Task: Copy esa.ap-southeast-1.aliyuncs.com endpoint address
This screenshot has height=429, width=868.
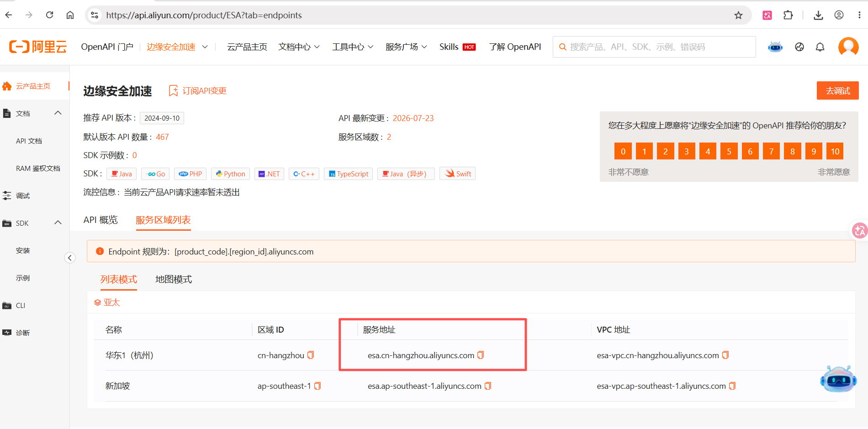Action: coord(488,386)
